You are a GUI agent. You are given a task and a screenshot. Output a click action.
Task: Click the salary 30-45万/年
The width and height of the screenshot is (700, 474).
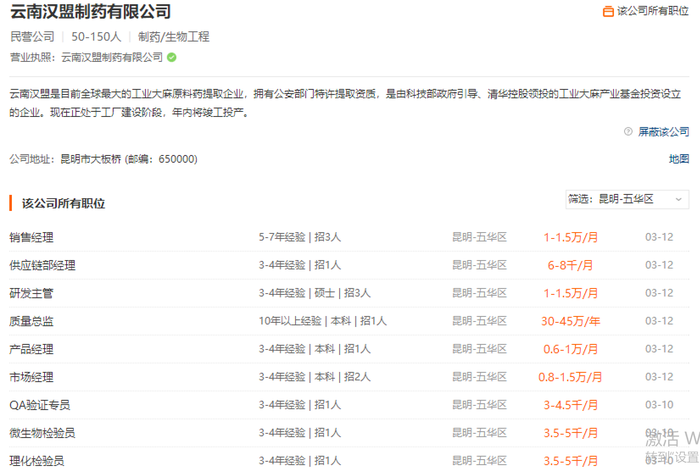point(571,321)
